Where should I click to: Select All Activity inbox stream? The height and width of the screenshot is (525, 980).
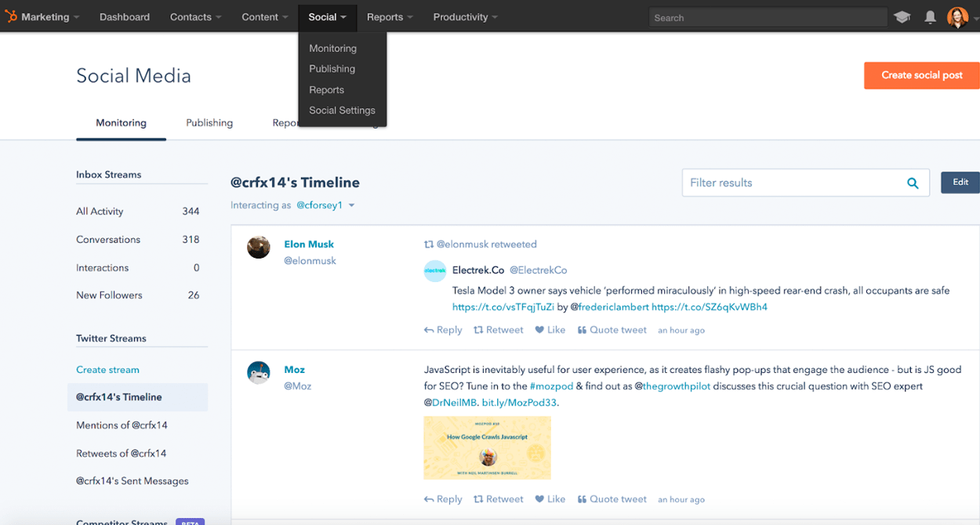pos(138,212)
